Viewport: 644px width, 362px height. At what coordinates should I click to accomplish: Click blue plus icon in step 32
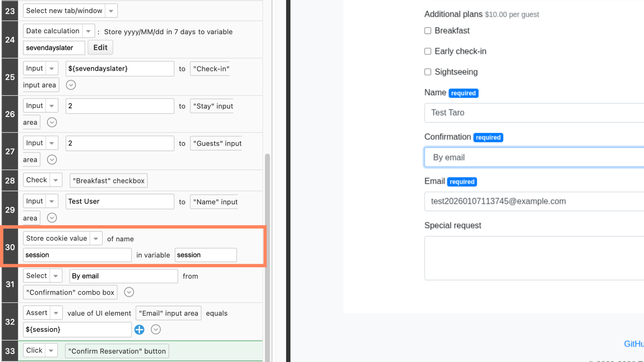[x=139, y=329]
